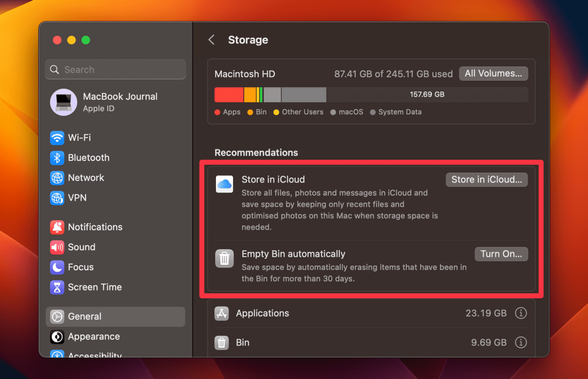The width and height of the screenshot is (588, 379).
Task: Open Sound settings from the sidebar
Action: point(82,247)
